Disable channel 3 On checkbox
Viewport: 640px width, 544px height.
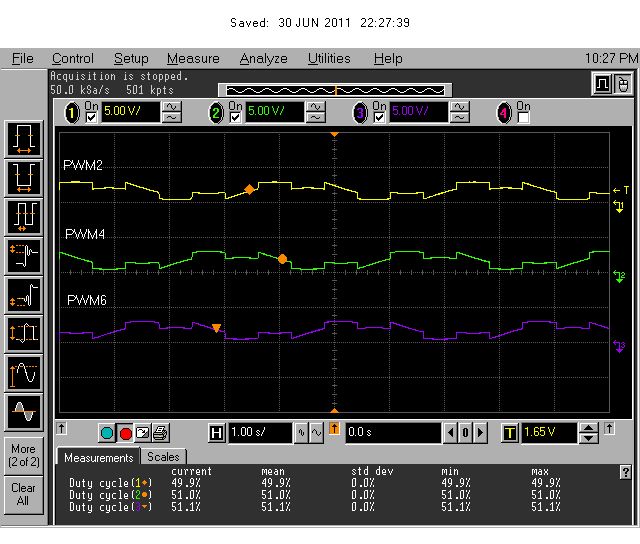[x=378, y=117]
